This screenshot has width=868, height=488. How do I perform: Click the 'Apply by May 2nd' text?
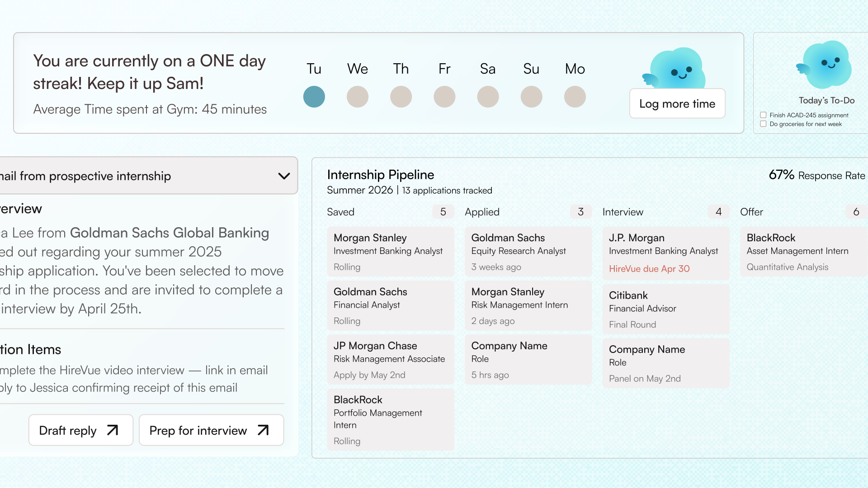(x=369, y=375)
